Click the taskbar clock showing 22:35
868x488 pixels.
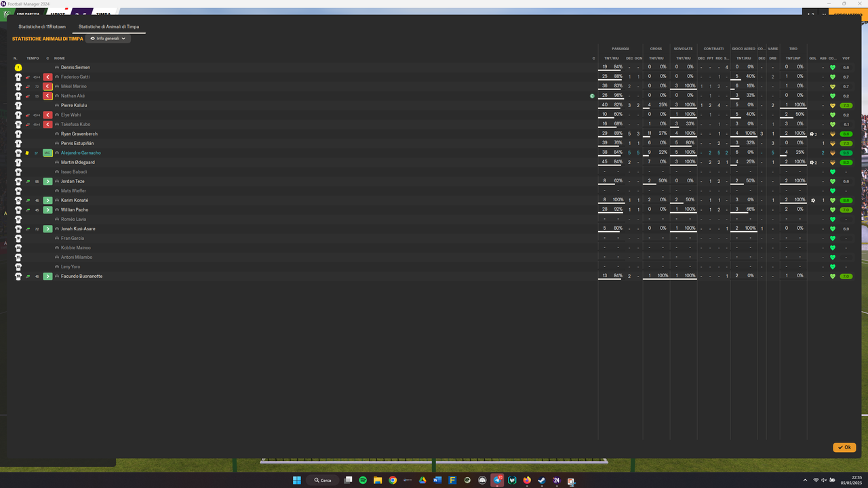pos(852,480)
